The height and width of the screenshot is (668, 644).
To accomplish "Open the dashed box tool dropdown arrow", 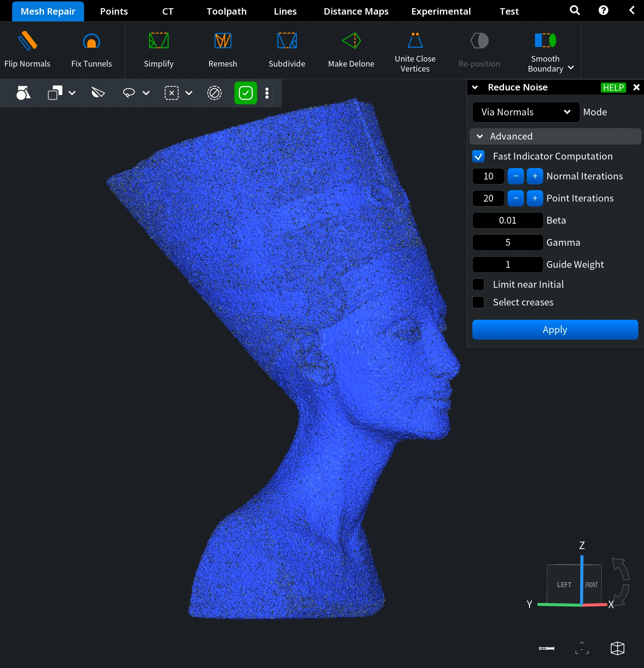I will 189,93.
